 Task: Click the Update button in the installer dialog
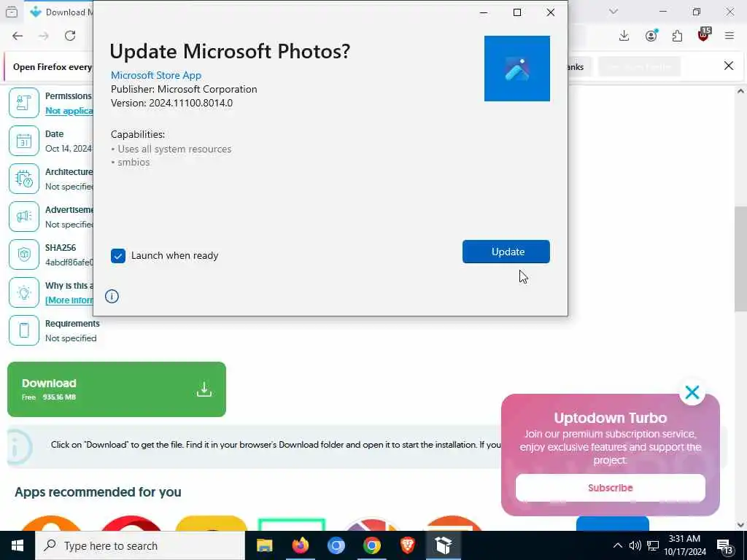[506, 252]
